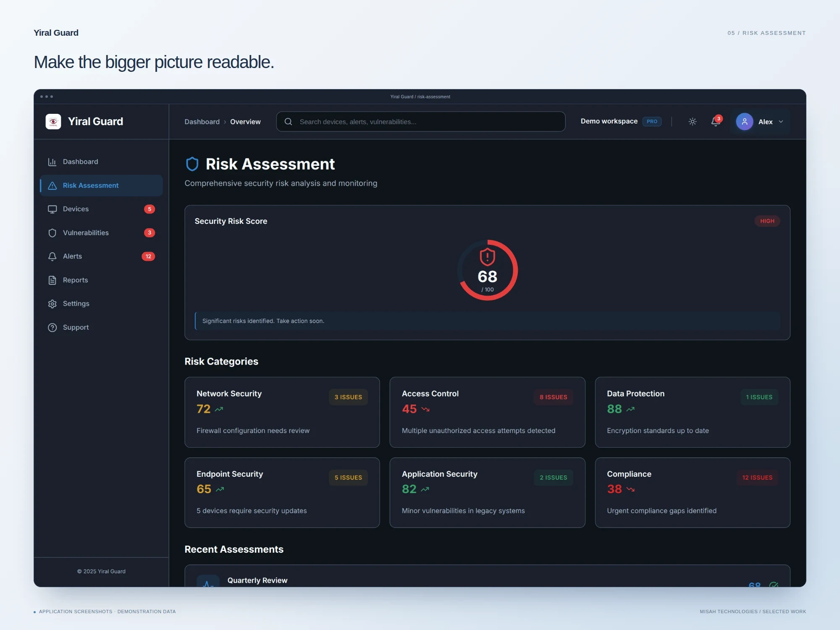Click the 1 ISSUES badge on Data Protection
Image resolution: width=840 pixels, height=630 pixels.
759,397
